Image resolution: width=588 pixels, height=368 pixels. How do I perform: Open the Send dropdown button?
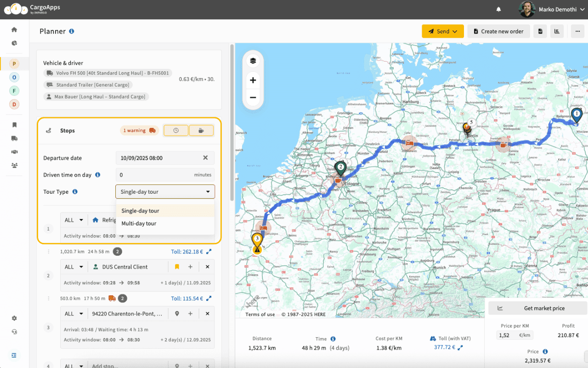442,31
